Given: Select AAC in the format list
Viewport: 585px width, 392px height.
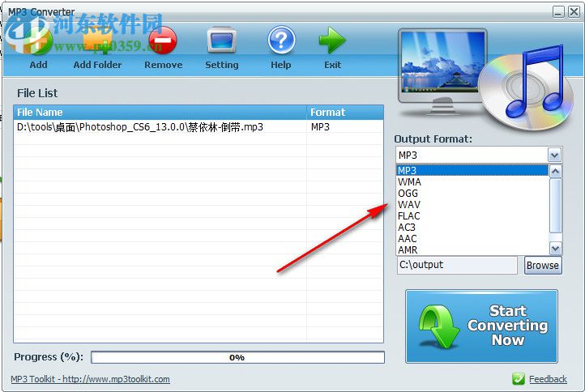Looking at the screenshot, I should [472, 239].
